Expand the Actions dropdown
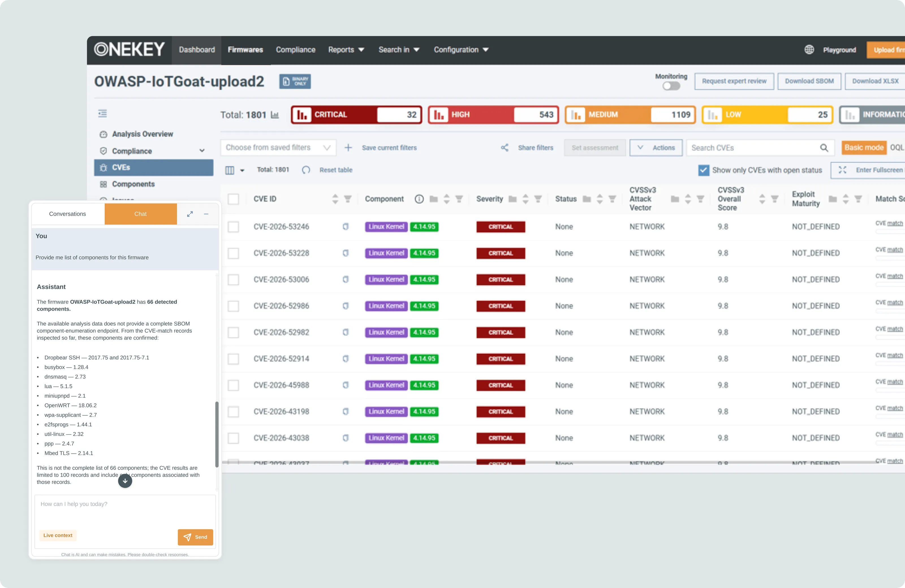 656,148
